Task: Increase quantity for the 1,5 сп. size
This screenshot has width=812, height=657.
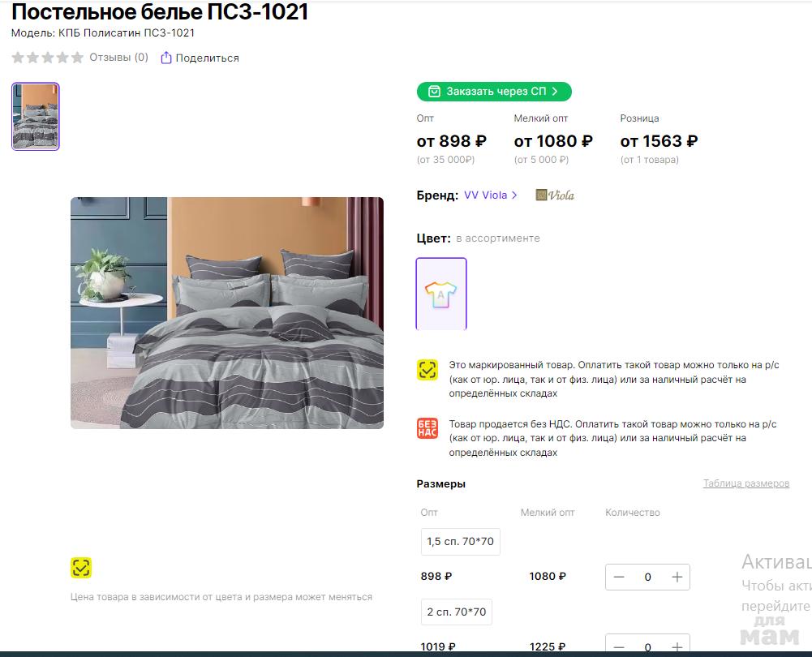Action: (x=677, y=577)
